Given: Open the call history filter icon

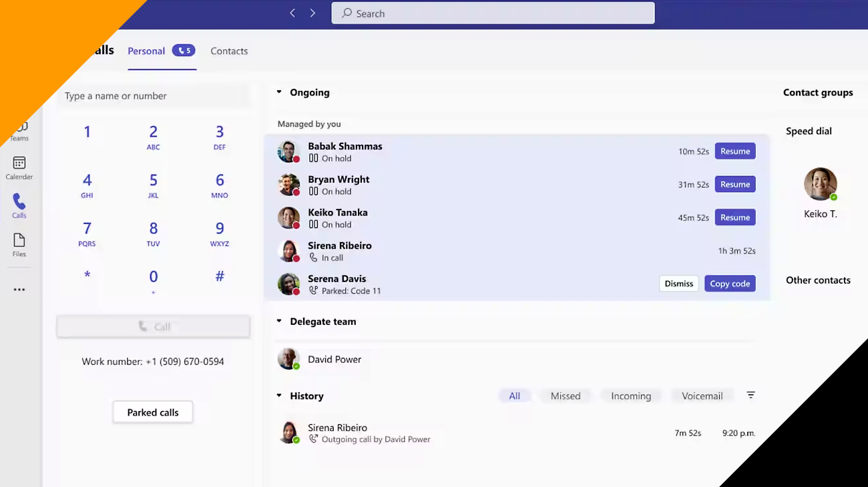Looking at the screenshot, I should [x=750, y=395].
